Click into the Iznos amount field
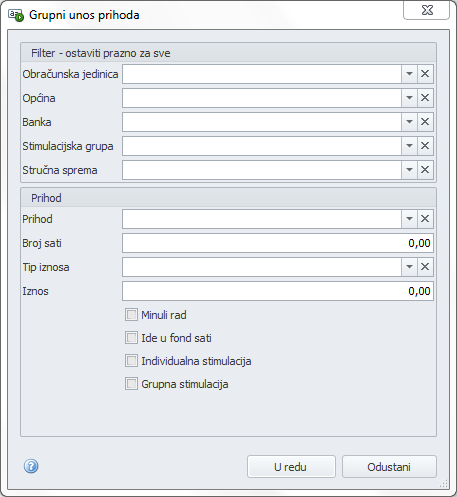 click(x=278, y=291)
